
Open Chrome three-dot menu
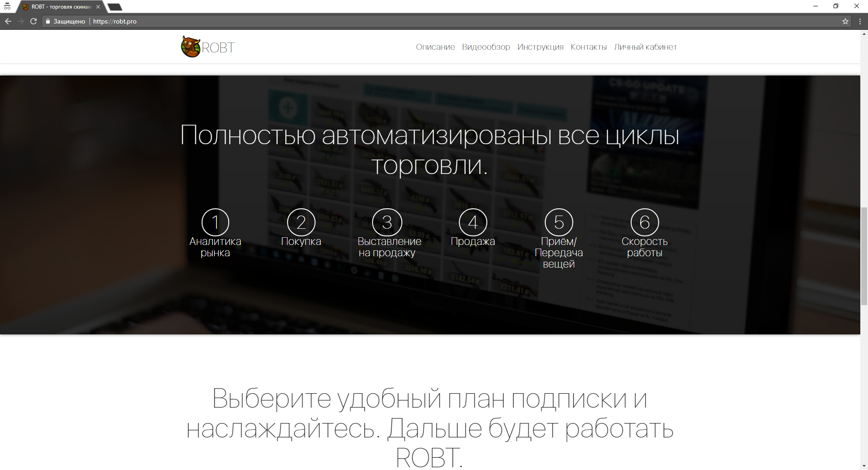pos(860,21)
